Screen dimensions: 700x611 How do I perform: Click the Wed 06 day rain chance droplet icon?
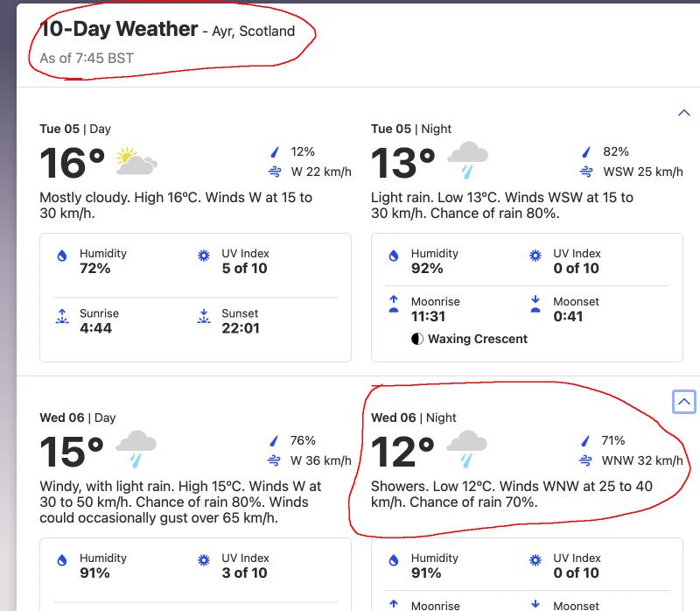point(274,441)
